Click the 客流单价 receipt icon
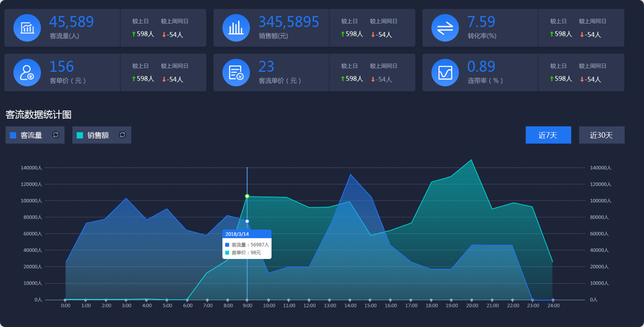644x327 pixels. tap(236, 72)
